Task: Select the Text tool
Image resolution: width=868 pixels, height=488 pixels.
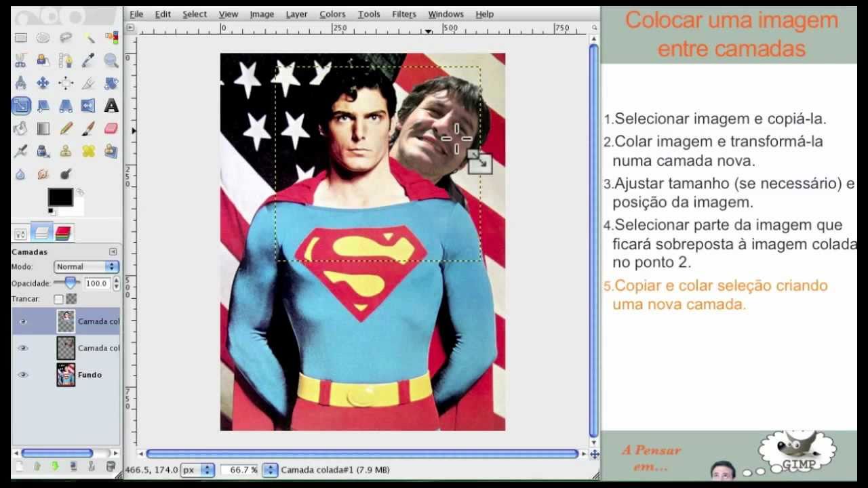Action: coord(111,105)
